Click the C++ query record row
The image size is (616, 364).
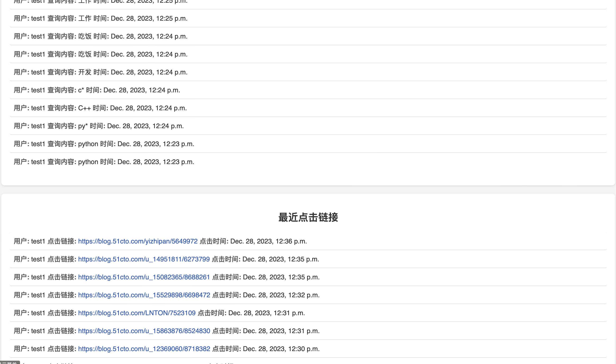point(100,108)
